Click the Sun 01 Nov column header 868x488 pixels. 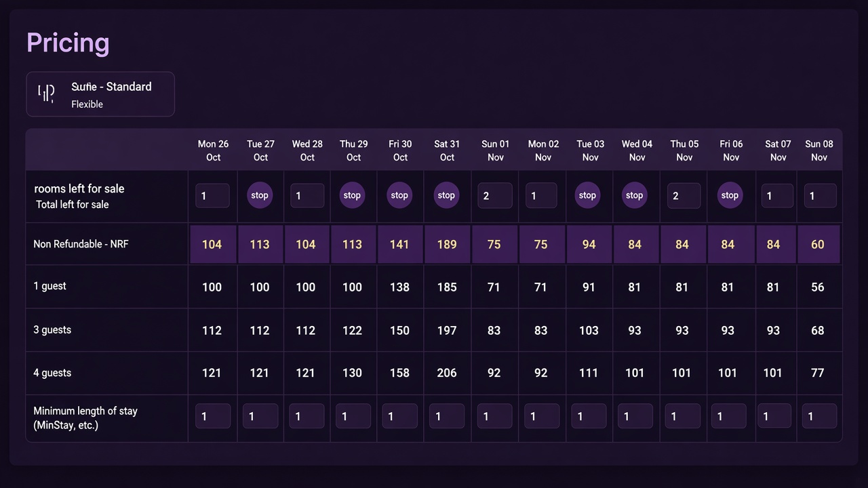tap(495, 150)
